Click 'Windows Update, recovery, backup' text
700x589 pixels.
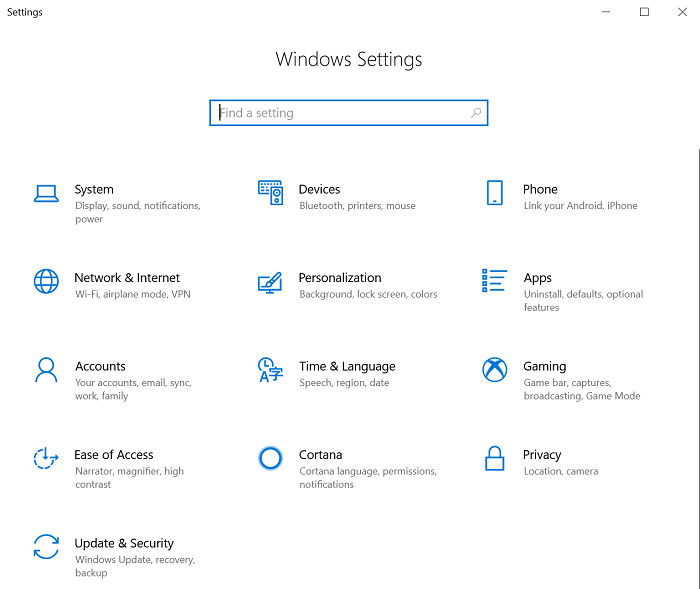pos(135,566)
